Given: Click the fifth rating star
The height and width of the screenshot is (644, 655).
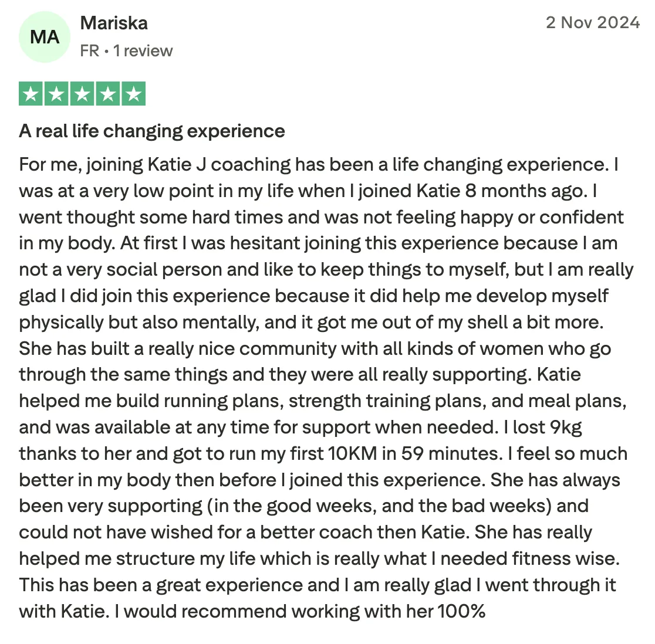Looking at the screenshot, I should click(x=133, y=94).
